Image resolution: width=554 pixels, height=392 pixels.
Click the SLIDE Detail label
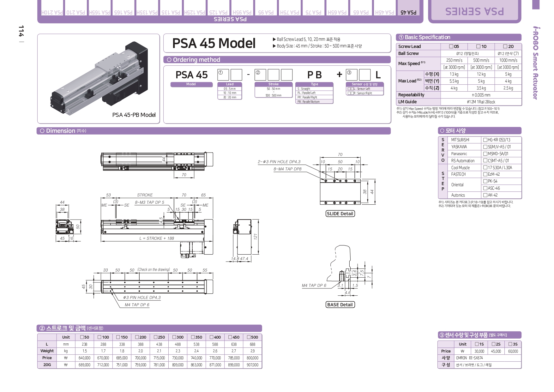click(x=340, y=214)
